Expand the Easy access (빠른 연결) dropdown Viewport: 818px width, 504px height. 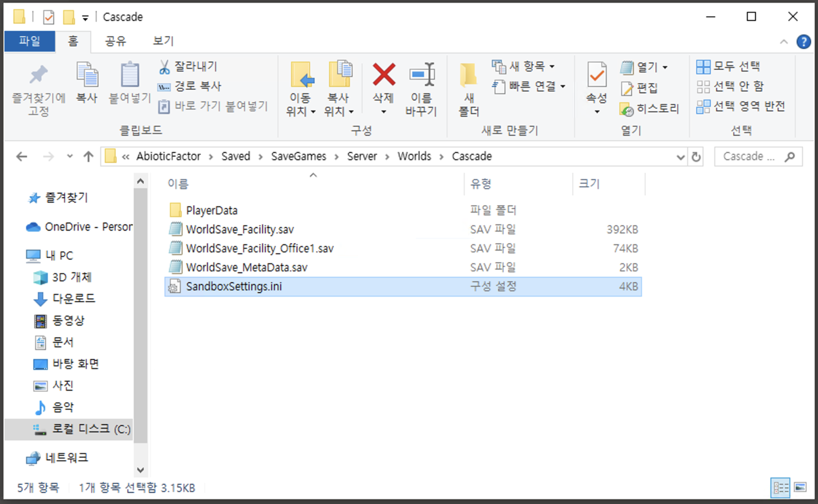563,87
